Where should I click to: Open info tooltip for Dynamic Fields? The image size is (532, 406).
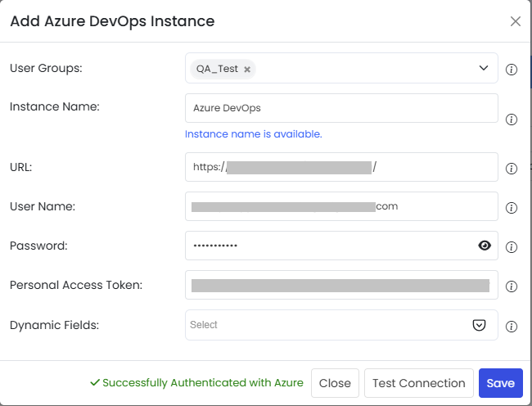[x=512, y=327]
